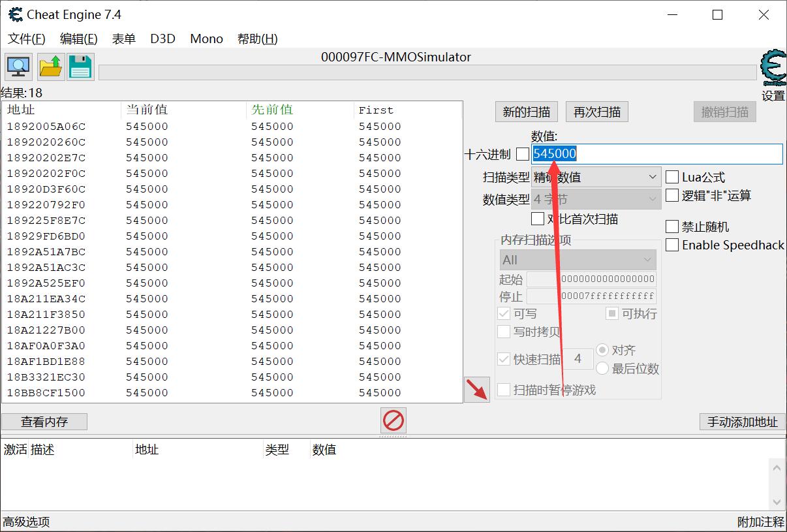Click the scan progress bar

[x=428, y=72]
